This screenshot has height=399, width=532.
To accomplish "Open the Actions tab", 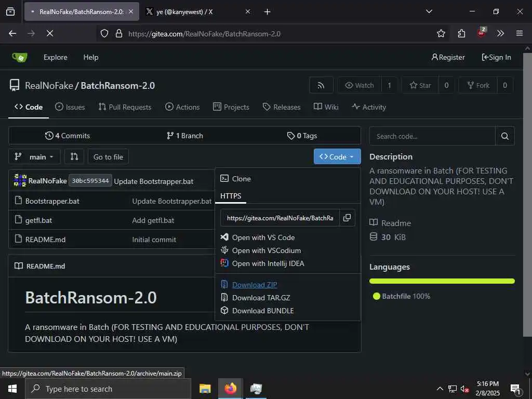I will point(182,107).
